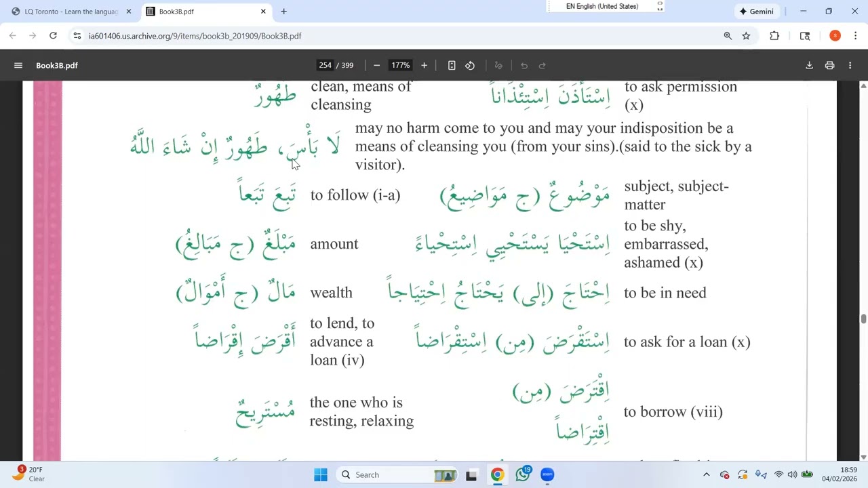Click the zoom percentage field 177%
Viewport: 868px width, 488px height.
tap(400, 65)
